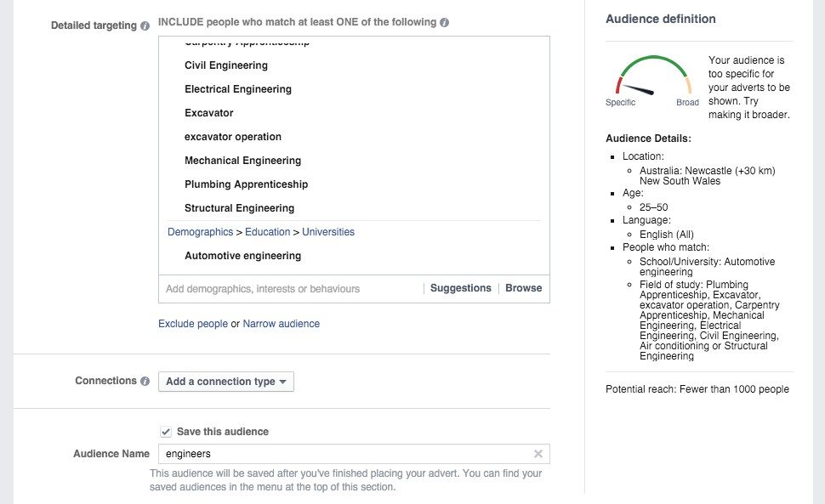This screenshot has height=504, width=825.
Task: Click the Add demographics, interests or behaviours field
Action: click(x=289, y=289)
